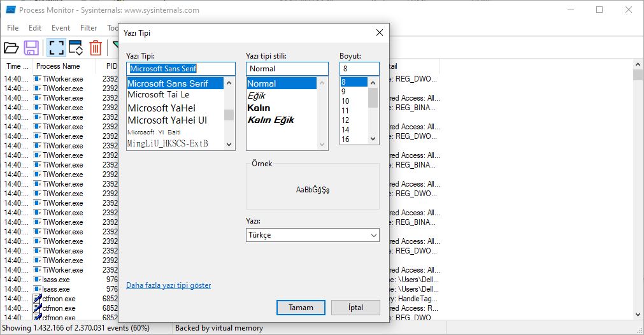The width and height of the screenshot is (644, 335).
Task: Click size list scroll down arrow
Action: pos(373,139)
